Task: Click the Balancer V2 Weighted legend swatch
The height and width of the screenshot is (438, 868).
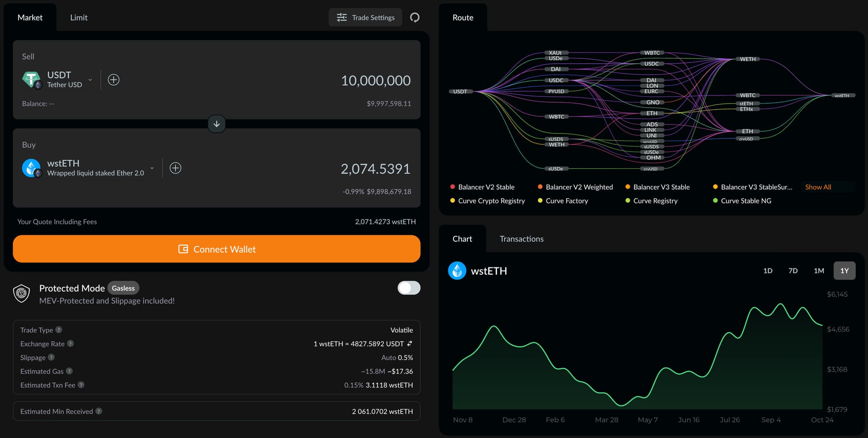Action: (x=540, y=187)
